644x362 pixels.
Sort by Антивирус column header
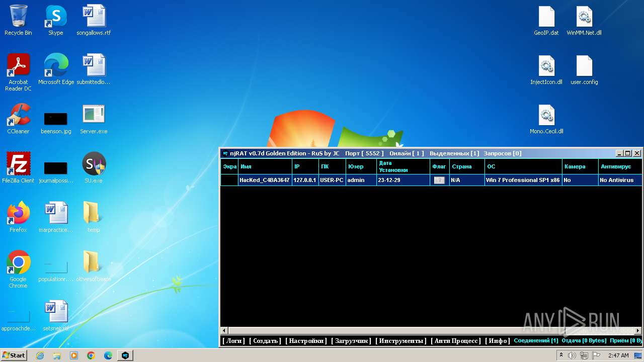point(620,166)
